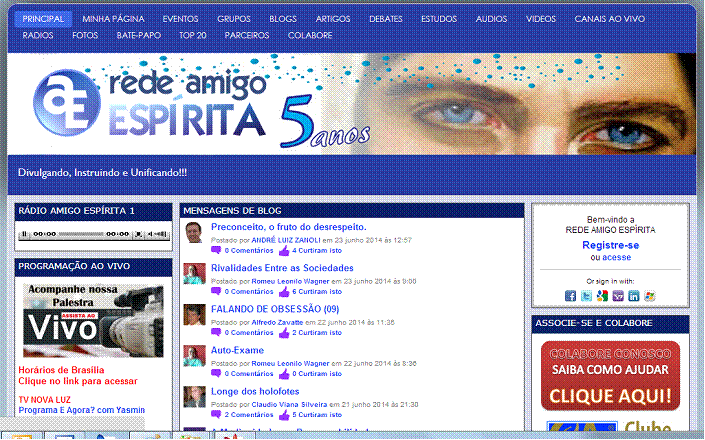705x440 pixels.
Task: Open Alfredo Zavatte's avatar thumbnail
Action: click(x=194, y=315)
